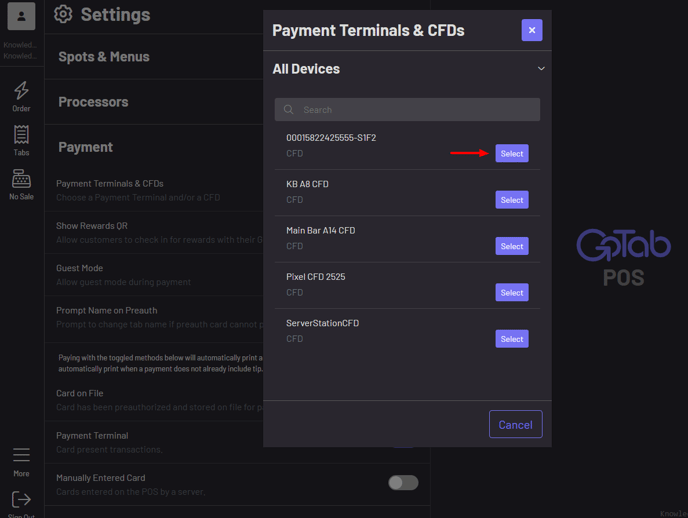Open the Tabs receipt icon

pyautogui.click(x=21, y=135)
